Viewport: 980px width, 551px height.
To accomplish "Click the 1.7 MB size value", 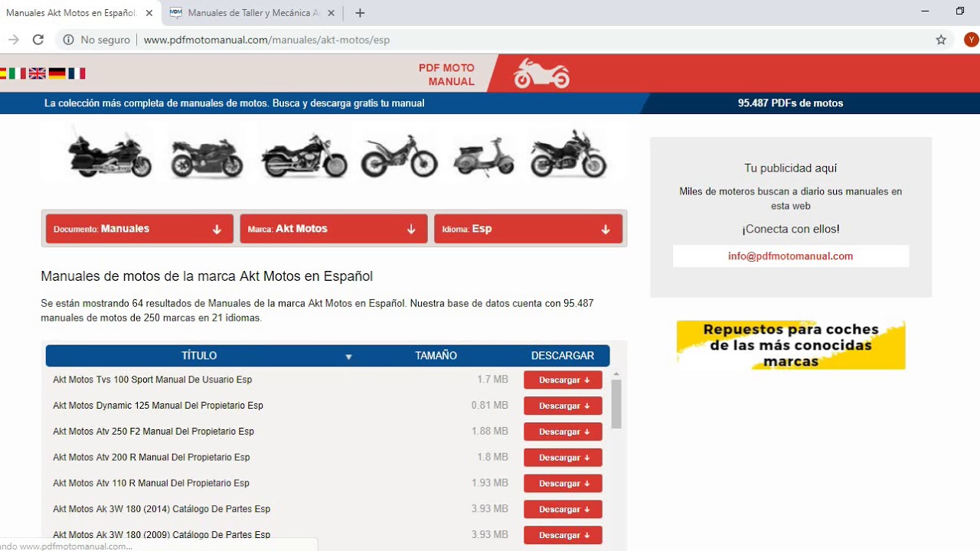I will coord(492,380).
